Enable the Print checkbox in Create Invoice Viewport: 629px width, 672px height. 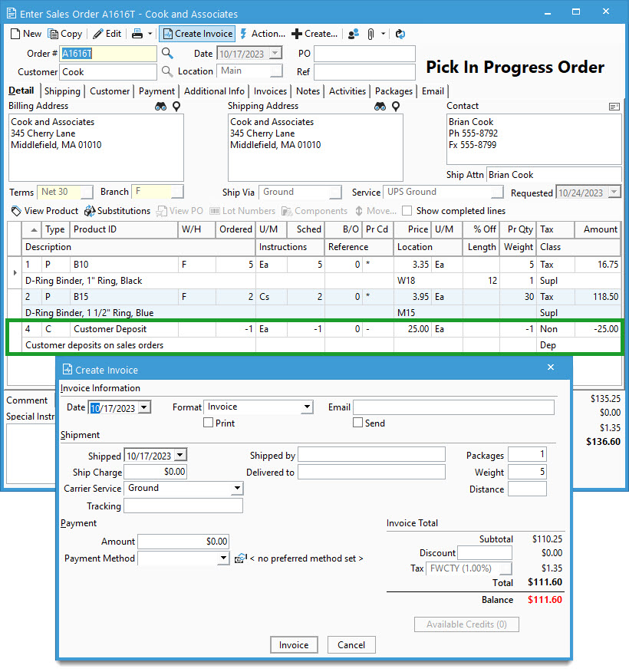(x=208, y=423)
